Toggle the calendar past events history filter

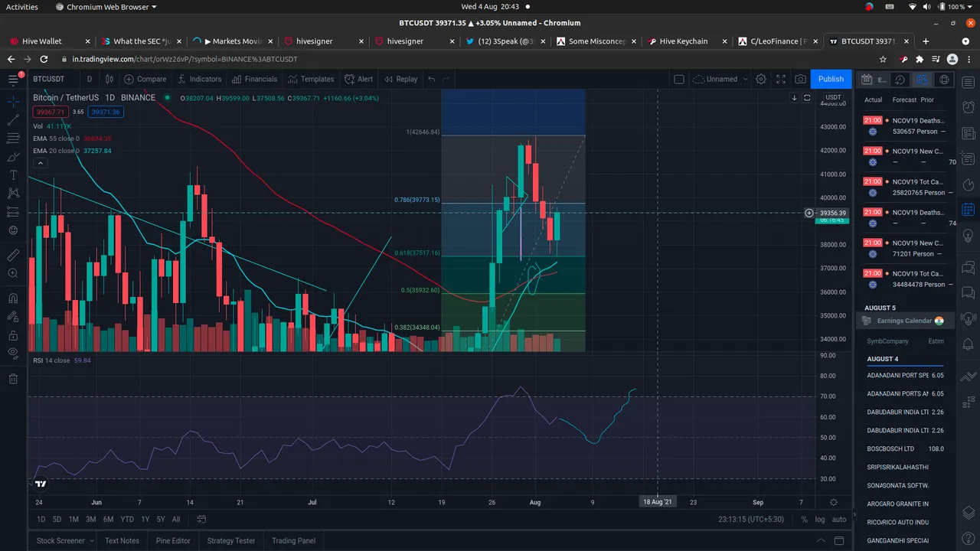[x=900, y=80]
